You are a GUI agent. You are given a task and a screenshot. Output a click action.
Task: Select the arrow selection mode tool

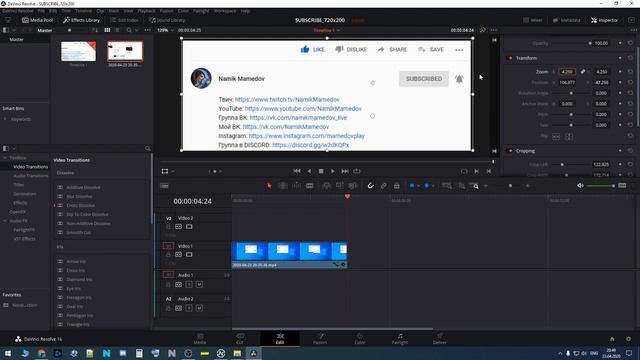pyautogui.click(x=269, y=186)
